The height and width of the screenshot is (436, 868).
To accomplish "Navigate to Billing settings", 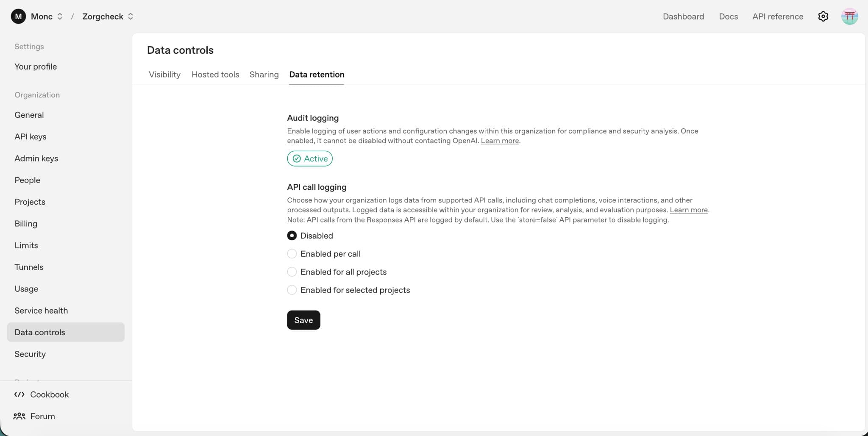I will pyautogui.click(x=26, y=223).
